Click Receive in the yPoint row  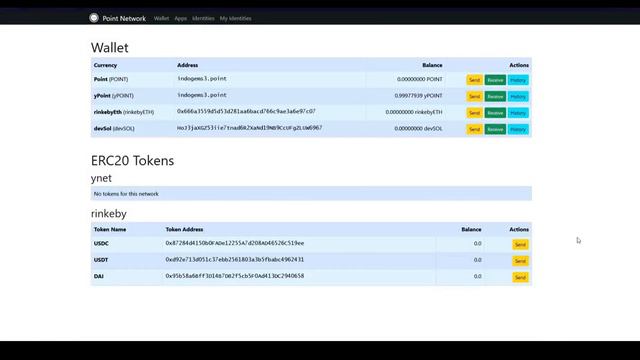coord(495,96)
